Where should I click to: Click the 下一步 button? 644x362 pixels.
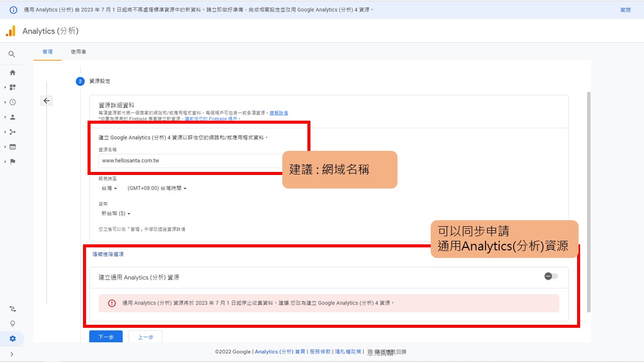click(x=106, y=337)
